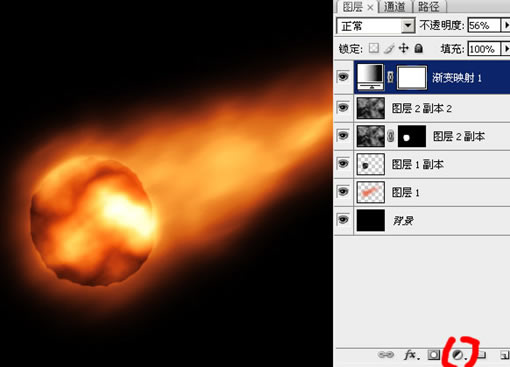
Task: Switch to the 路径 tab
Action: point(429,7)
